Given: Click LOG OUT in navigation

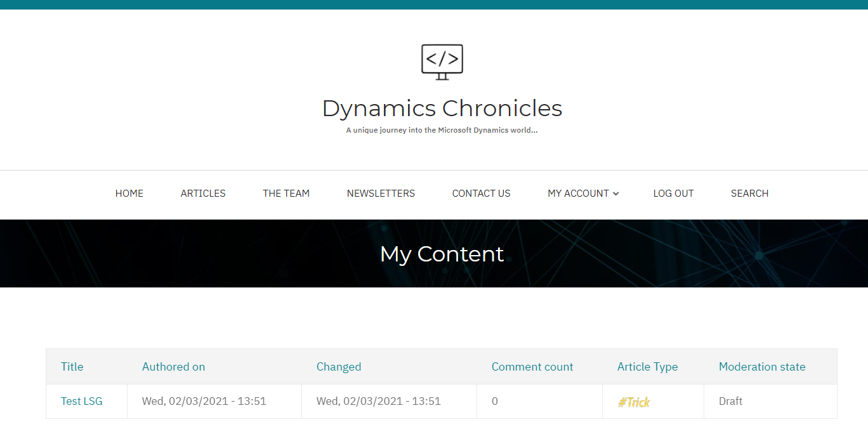Looking at the screenshot, I should pos(673,194).
